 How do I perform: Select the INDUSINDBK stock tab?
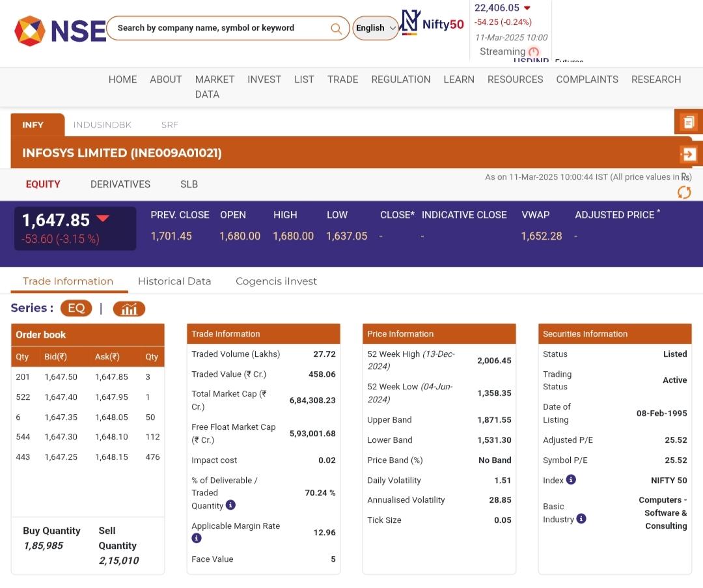pyautogui.click(x=102, y=124)
